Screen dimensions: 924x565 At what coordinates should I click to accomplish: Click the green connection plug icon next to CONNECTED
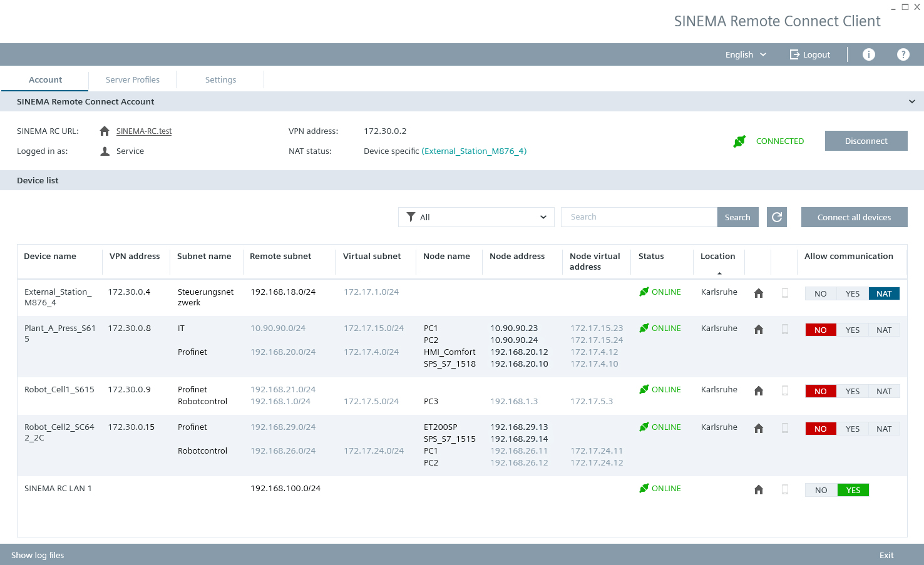(739, 141)
